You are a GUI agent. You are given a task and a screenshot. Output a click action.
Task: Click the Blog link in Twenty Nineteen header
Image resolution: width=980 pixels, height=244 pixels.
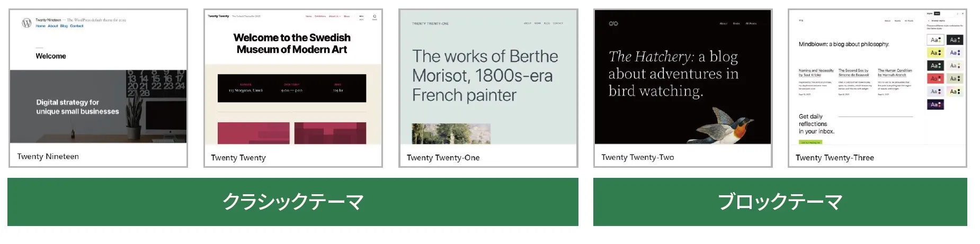[x=64, y=26]
